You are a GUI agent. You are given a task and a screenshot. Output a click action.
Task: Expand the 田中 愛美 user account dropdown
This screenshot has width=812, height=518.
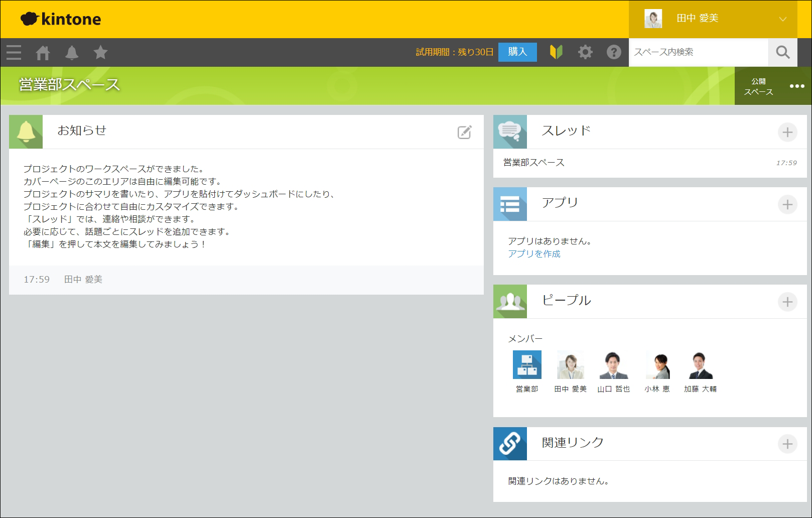tap(782, 19)
